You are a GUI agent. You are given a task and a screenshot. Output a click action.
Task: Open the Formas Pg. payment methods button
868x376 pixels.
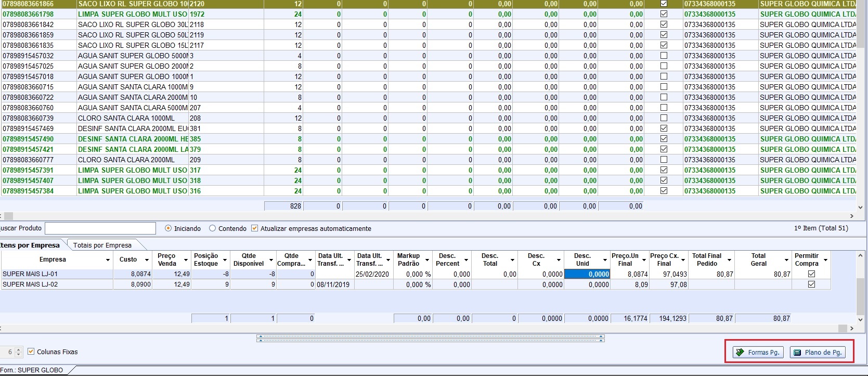pyautogui.click(x=759, y=352)
